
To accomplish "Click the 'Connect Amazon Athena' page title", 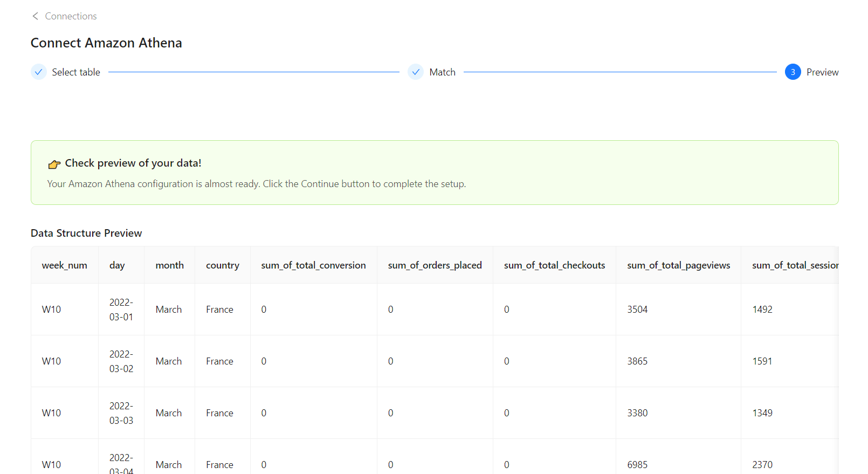I will [106, 43].
